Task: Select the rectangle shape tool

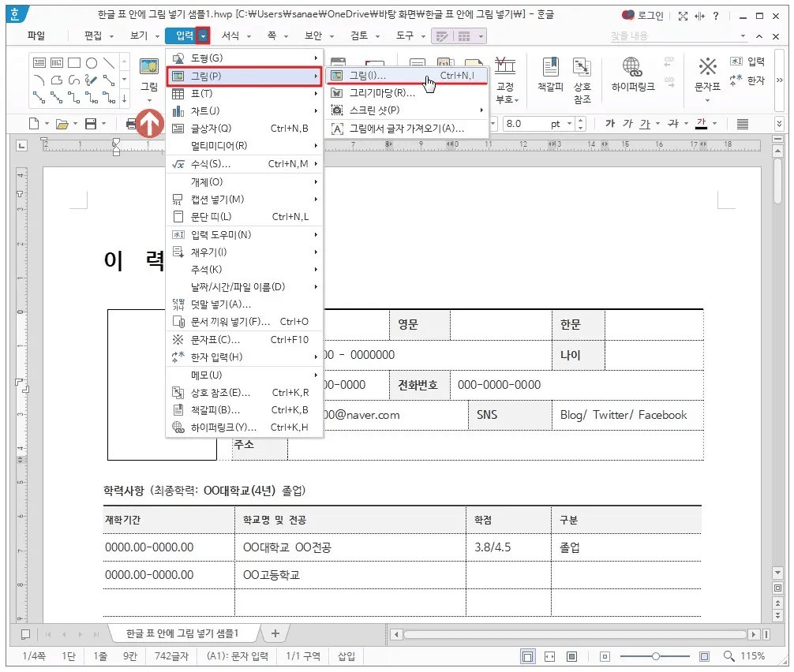Action: click(x=74, y=63)
